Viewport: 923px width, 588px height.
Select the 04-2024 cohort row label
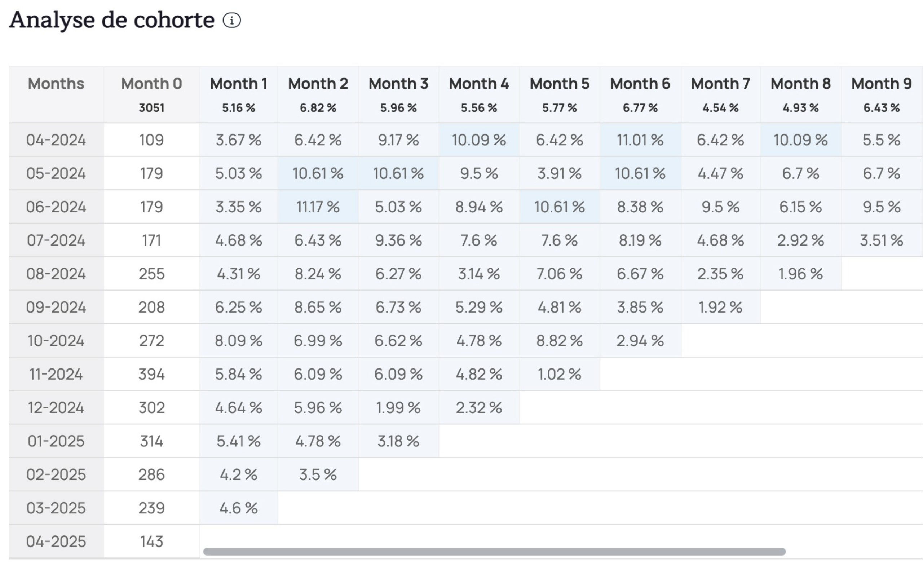pos(56,140)
